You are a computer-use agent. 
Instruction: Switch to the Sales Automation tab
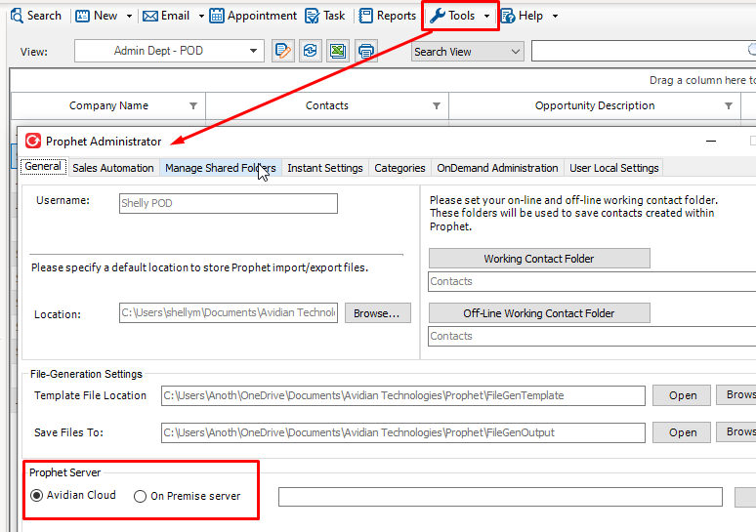(113, 168)
